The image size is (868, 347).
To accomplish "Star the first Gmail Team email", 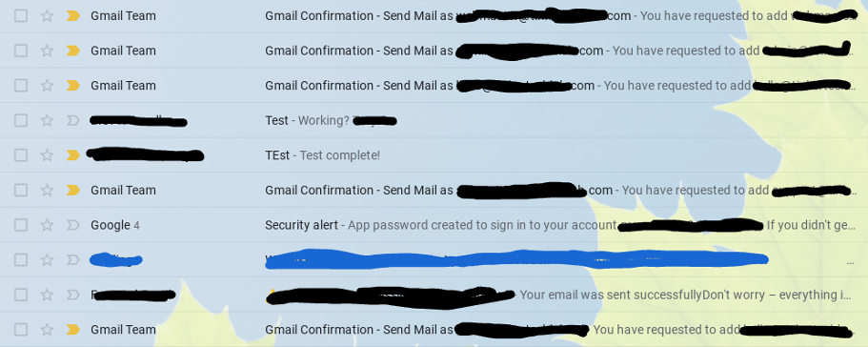I will click(47, 16).
